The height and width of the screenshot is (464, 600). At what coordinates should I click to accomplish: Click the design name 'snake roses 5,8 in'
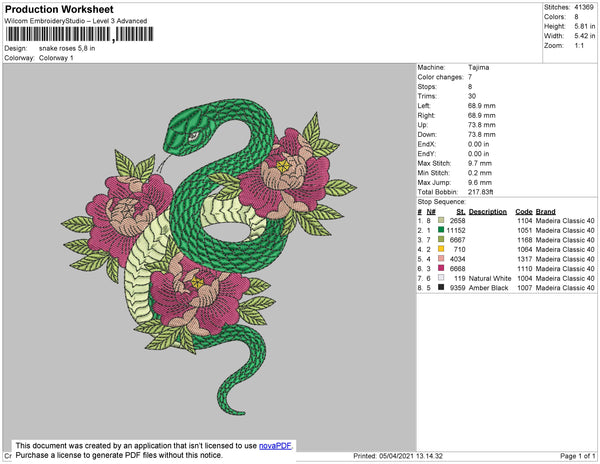[x=67, y=49]
